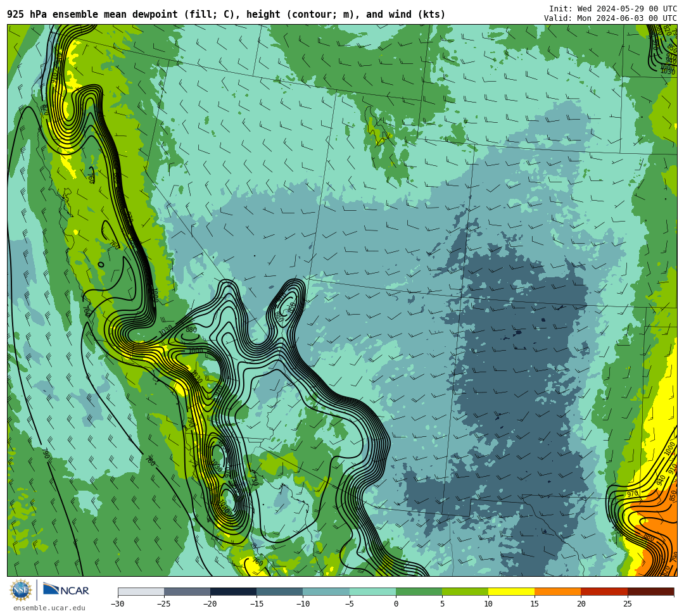Click the Valid date text
Viewport: 684px width, 616px height.
611,18
